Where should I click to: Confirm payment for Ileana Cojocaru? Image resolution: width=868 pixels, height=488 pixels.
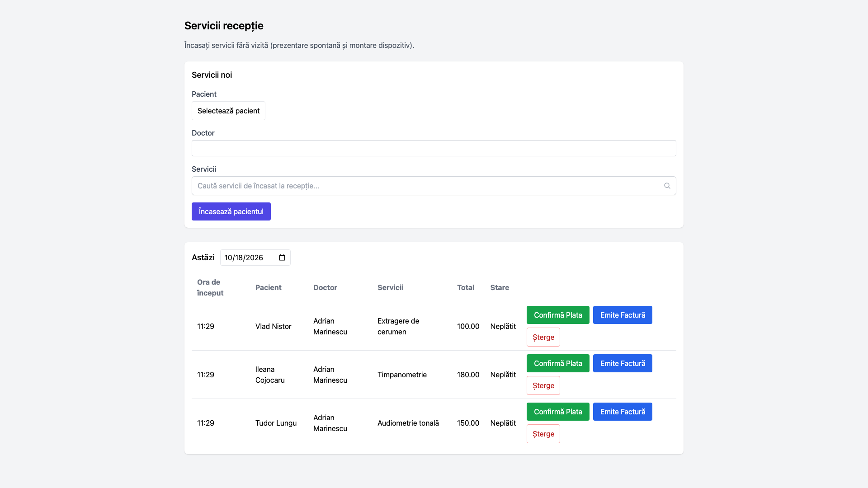click(x=558, y=363)
